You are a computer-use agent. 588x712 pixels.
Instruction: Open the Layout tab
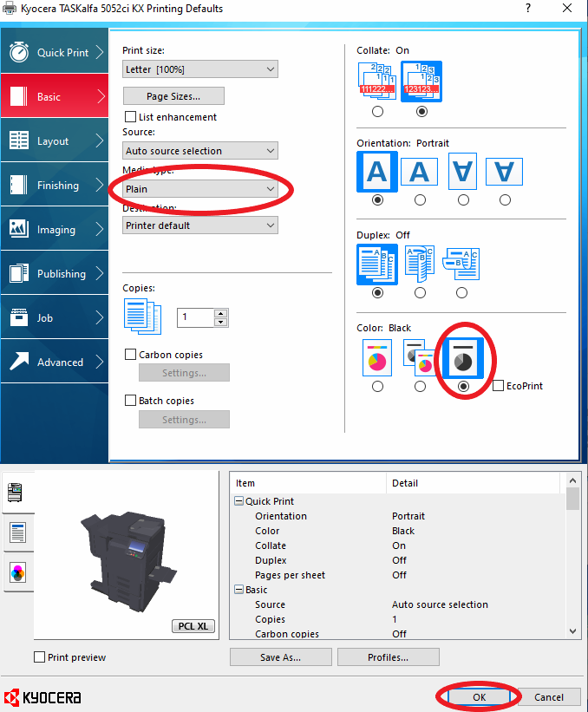(55, 140)
